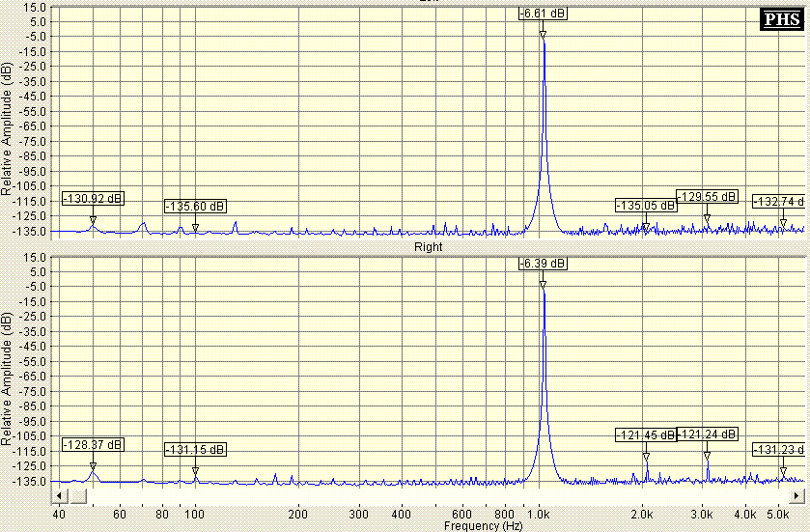Click the -121.45 dB marker label

[646, 435]
